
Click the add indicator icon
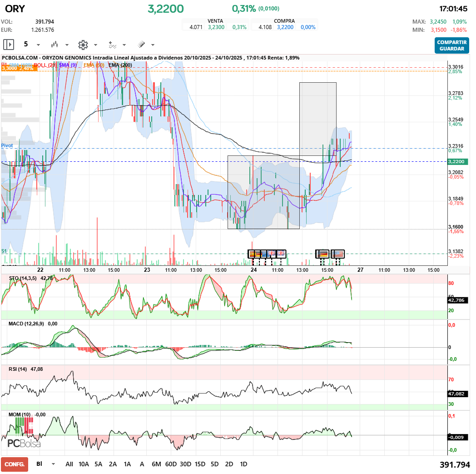(x=112, y=45)
